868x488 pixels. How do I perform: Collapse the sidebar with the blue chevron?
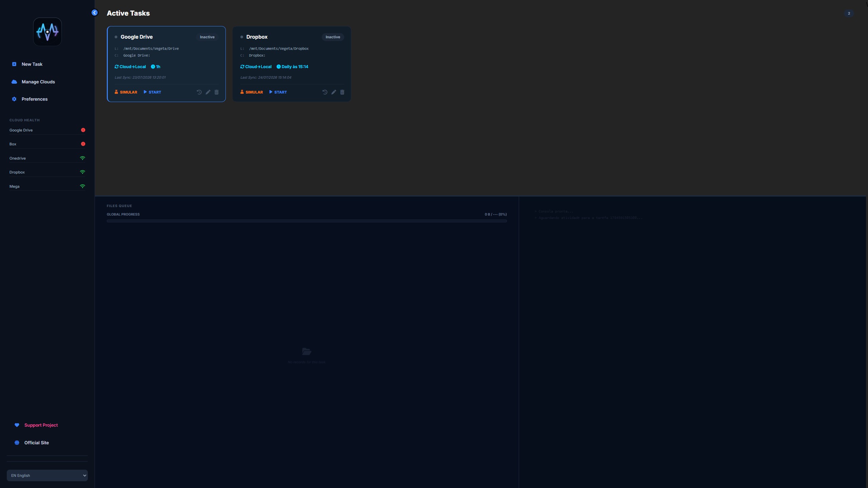[95, 13]
